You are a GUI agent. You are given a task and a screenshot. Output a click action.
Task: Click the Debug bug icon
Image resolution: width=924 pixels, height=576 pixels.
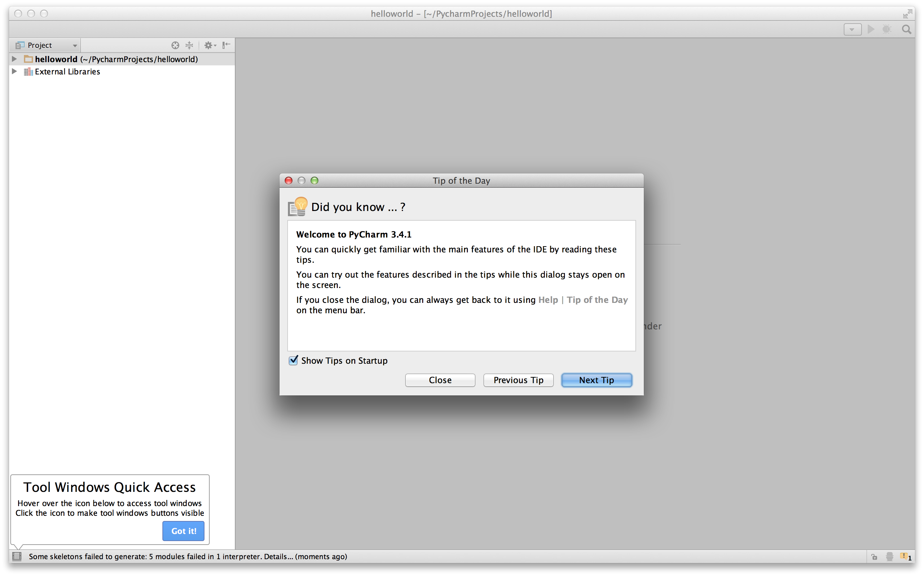point(887,29)
